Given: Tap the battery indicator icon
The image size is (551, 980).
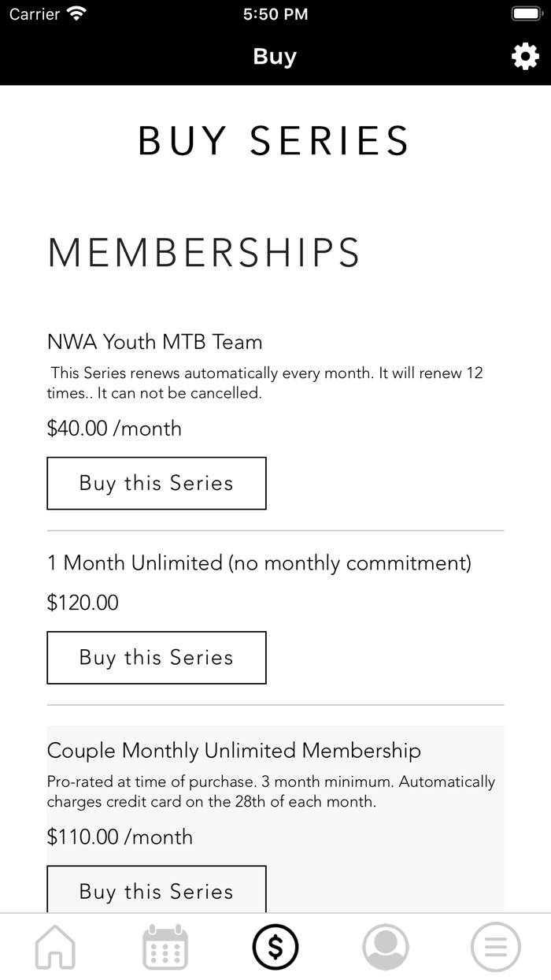Looking at the screenshot, I should coord(525,13).
